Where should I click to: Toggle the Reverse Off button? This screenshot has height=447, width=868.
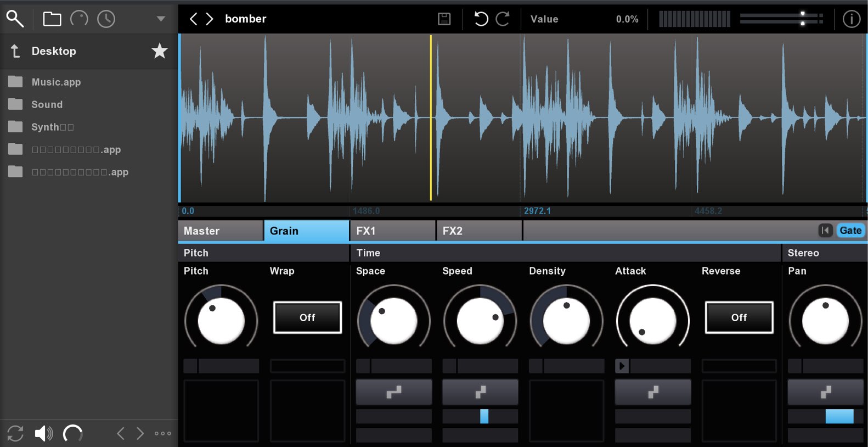tap(739, 317)
